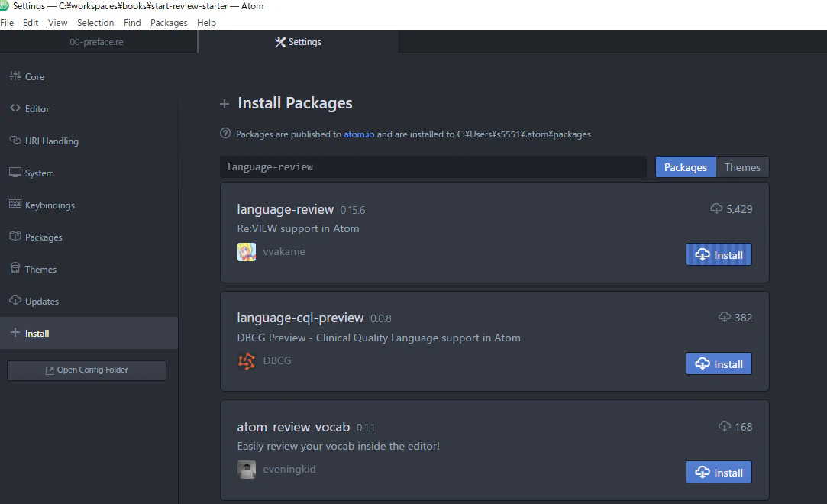Select the Install sidebar item
Image resolution: width=827 pixels, height=504 pixels.
tap(89, 333)
